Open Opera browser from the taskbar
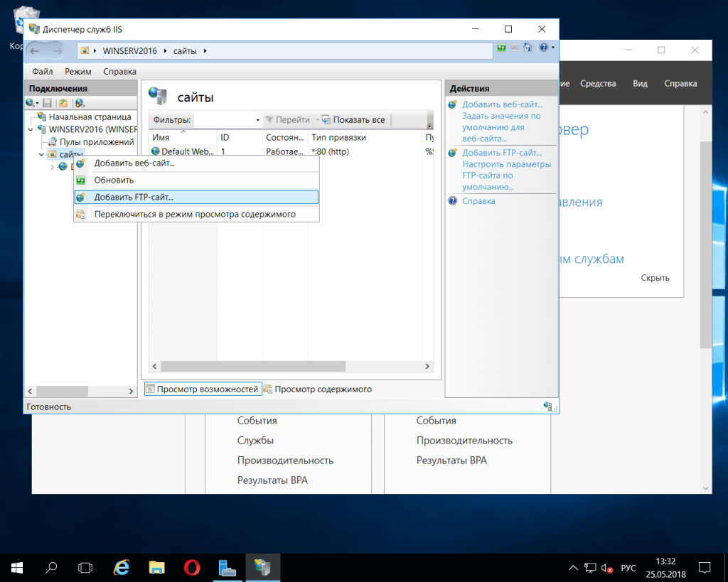The width and height of the screenshot is (728, 582). tap(192, 568)
